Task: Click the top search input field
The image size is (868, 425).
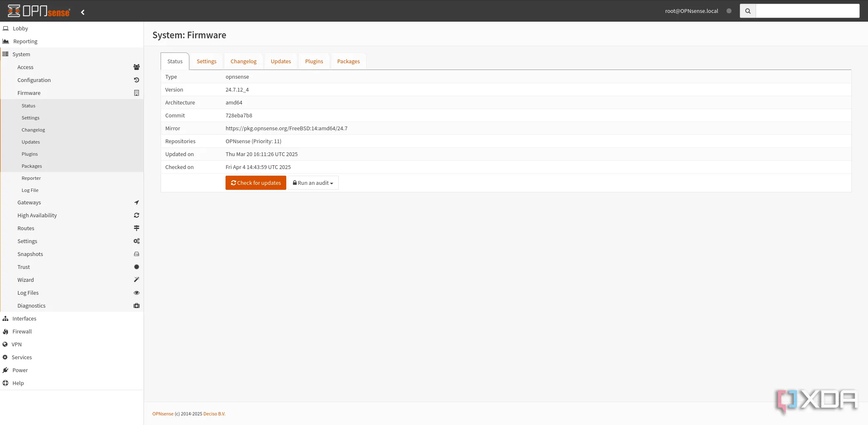Action: (x=808, y=11)
